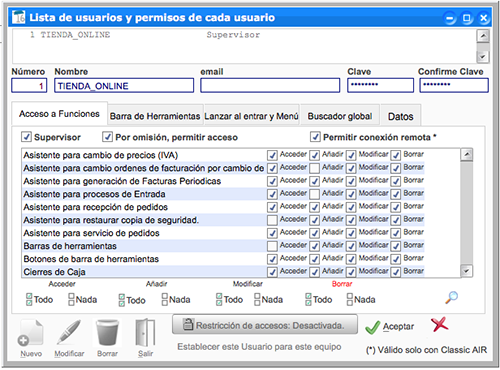Click the Nombre field with TIENDA_ONLINE
The height and width of the screenshot is (370, 500).
(x=124, y=85)
